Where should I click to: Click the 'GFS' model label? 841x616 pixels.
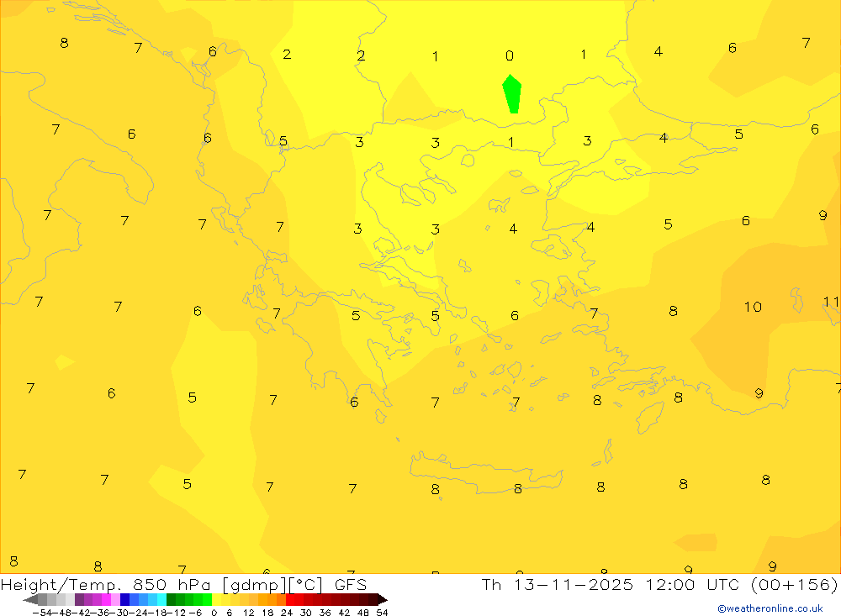[x=350, y=585]
